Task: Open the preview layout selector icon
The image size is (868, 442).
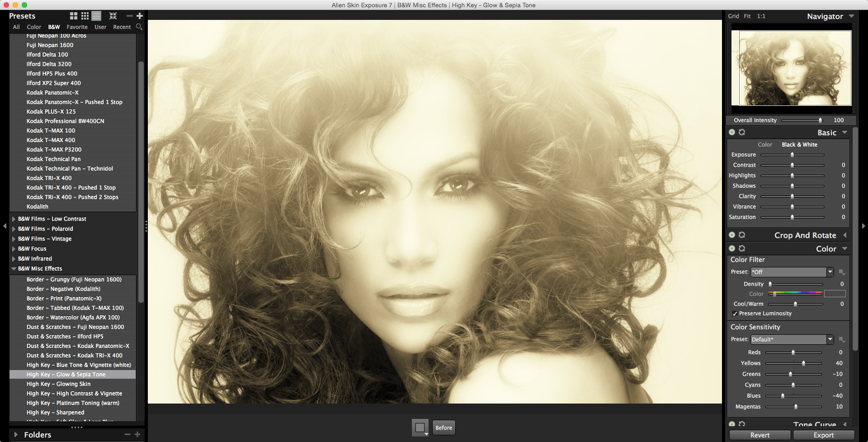Action: 420,428
